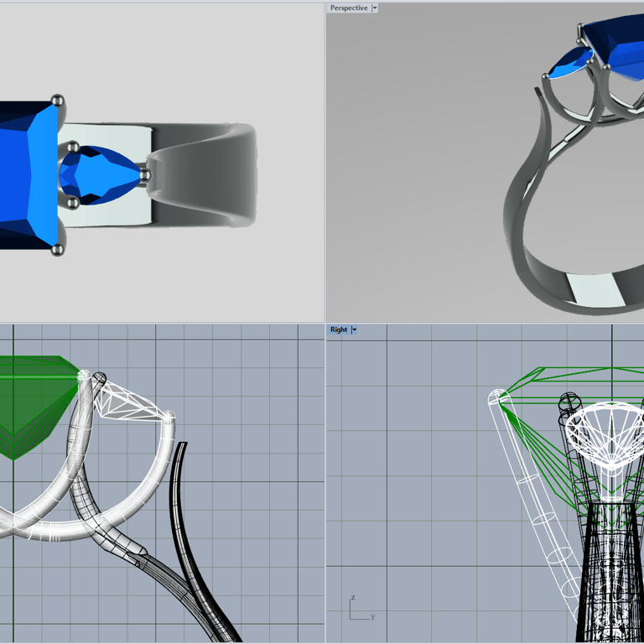Click the z-y axis indicator in the Right viewport
The height and width of the screenshot is (644, 644).
click(361, 607)
